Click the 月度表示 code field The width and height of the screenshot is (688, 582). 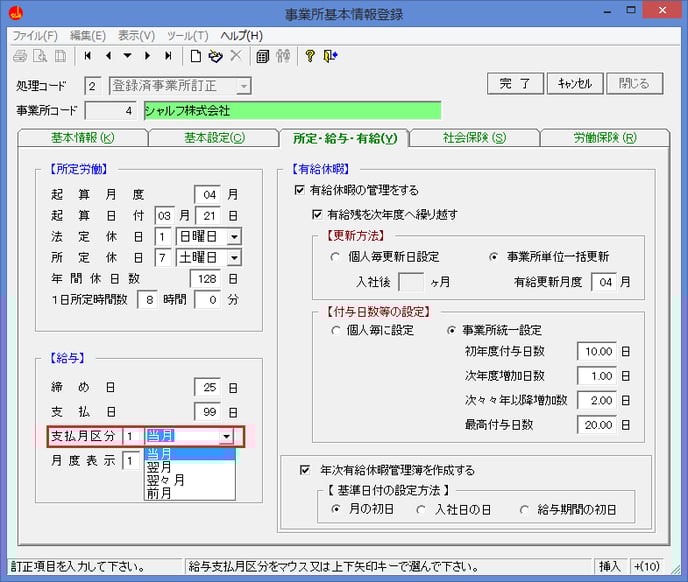click(x=131, y=461)
